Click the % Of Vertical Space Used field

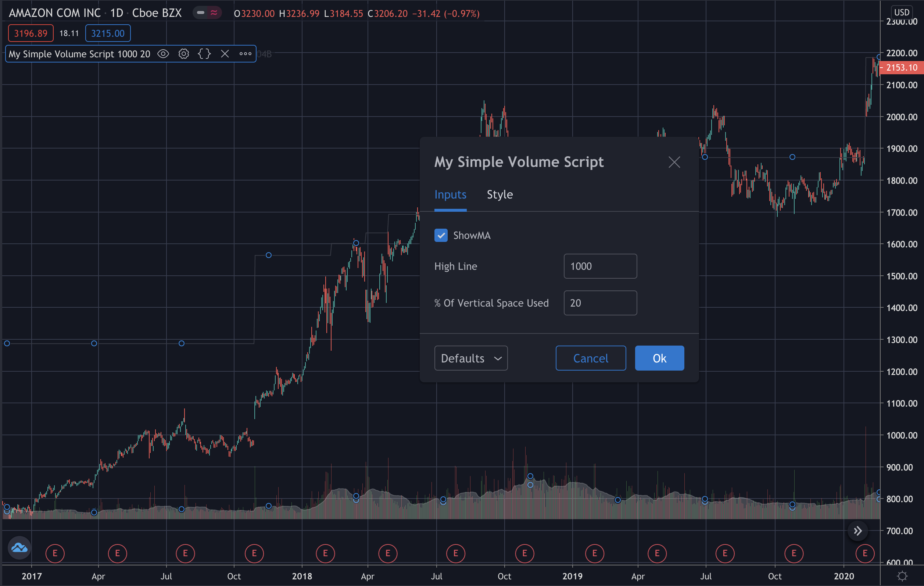coord(600,303)
